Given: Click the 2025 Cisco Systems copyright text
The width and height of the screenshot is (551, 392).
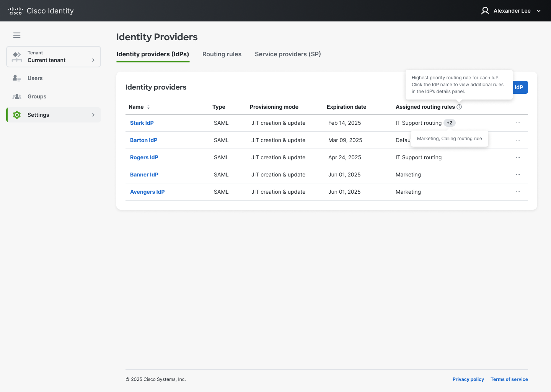Looking at the screenshot, I should pyautogui.click(x=156, y=379).
